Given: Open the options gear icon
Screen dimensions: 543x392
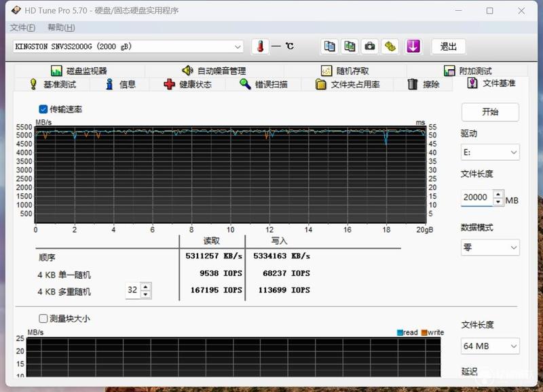Looking at the screenshot, I should [390, 46].
